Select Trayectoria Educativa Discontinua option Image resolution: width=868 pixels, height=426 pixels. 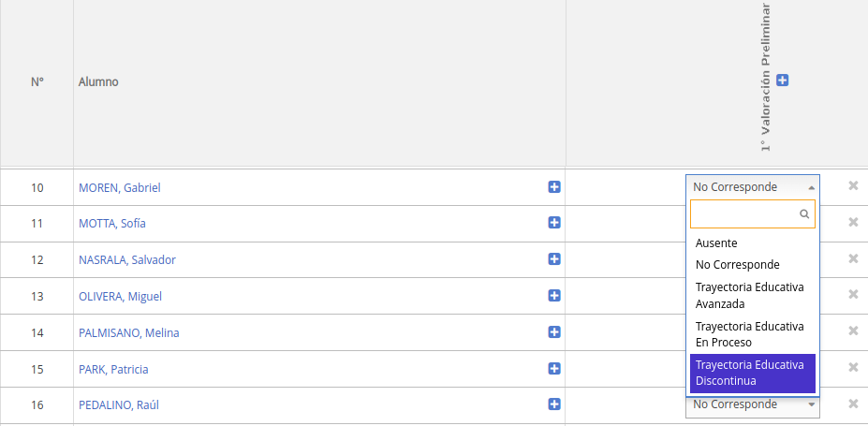coord(749,373)
